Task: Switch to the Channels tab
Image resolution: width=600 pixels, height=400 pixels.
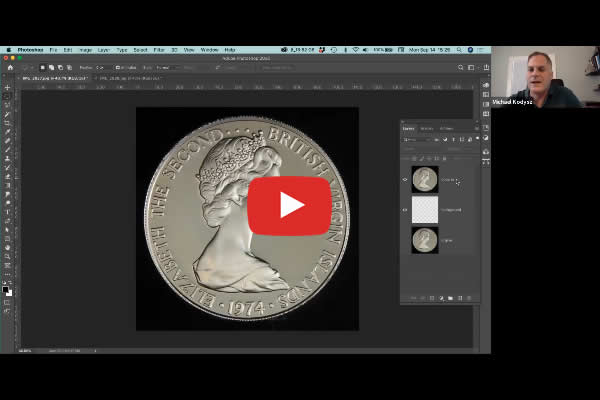Action: click(427, 129)
